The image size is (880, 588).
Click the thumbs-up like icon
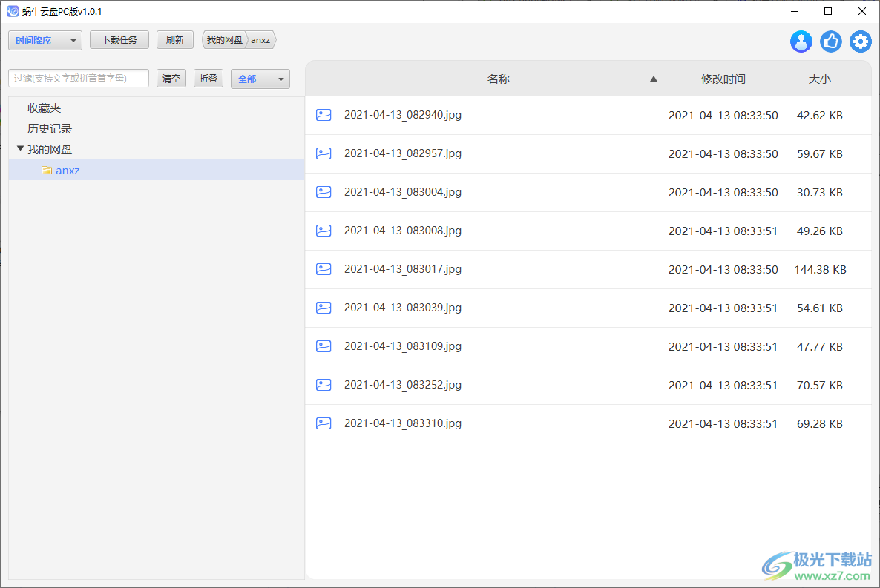click(831, 42)
